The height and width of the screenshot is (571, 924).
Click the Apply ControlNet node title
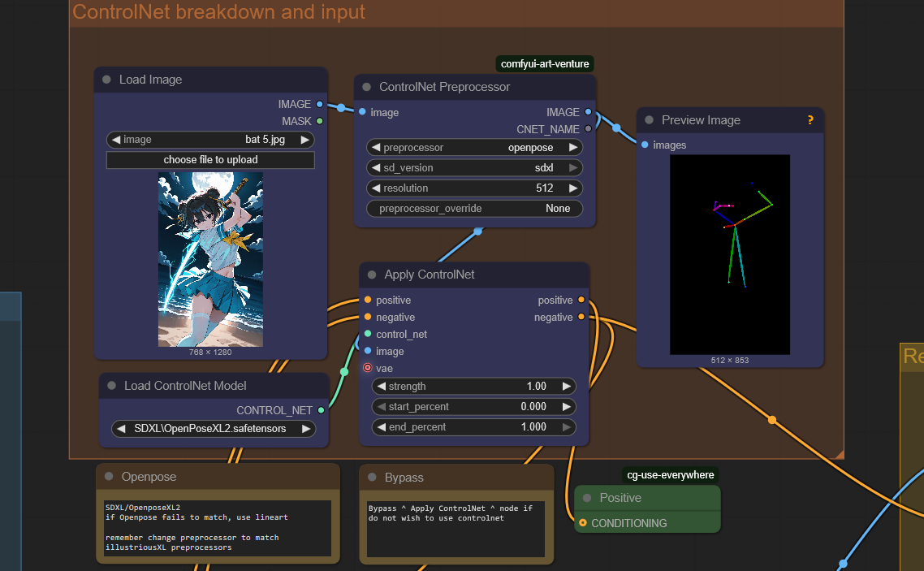429,275
